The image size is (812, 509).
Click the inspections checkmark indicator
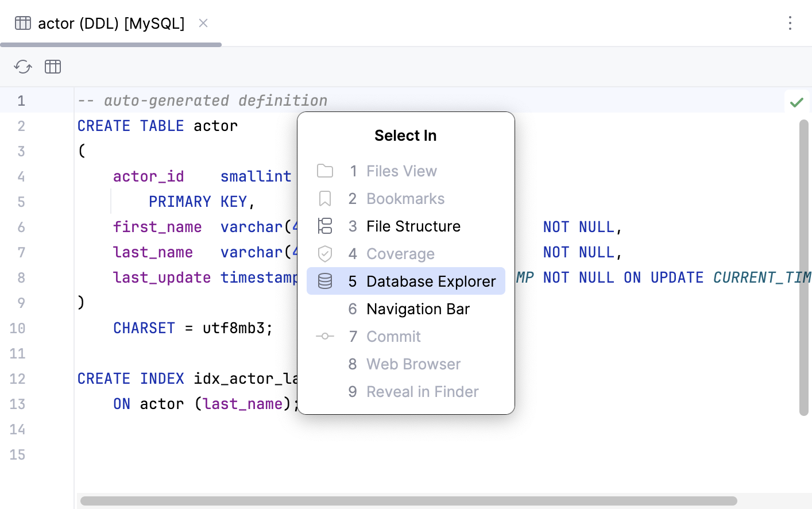(x=797, y=102)
